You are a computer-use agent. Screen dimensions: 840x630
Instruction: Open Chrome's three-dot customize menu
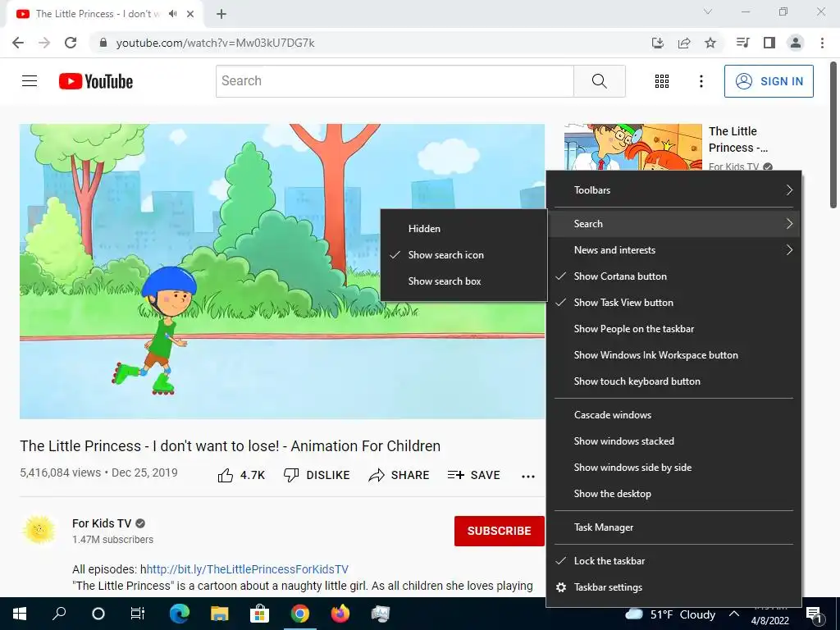coord(822,43)
